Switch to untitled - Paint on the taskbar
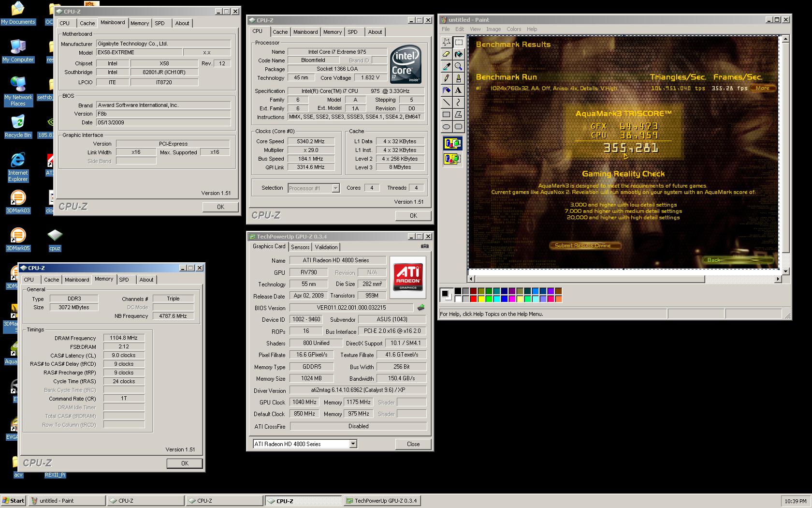812x508 pixels. click(x=67, y=501)
